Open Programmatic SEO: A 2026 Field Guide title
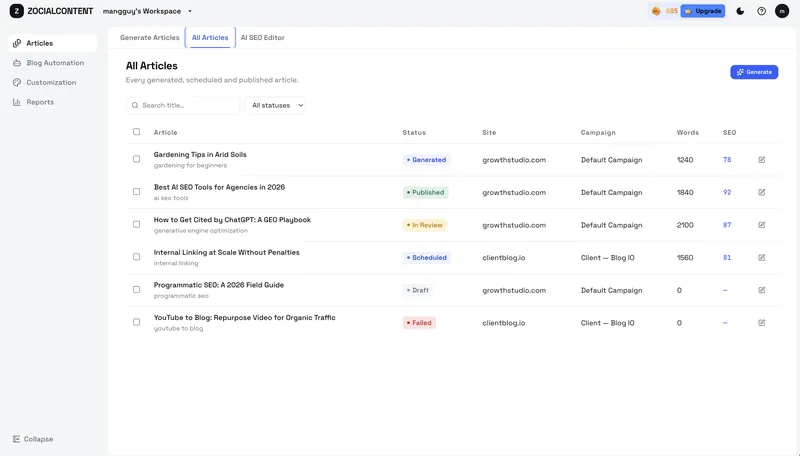This screenshot has height=456, width=800. coord(219,285)
